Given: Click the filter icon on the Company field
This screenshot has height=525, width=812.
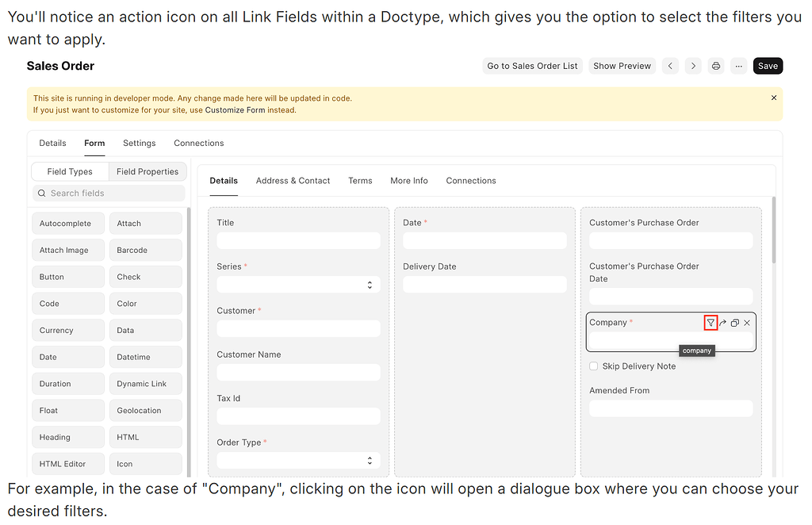Looking at the screenshot, I should click(710, 323).
